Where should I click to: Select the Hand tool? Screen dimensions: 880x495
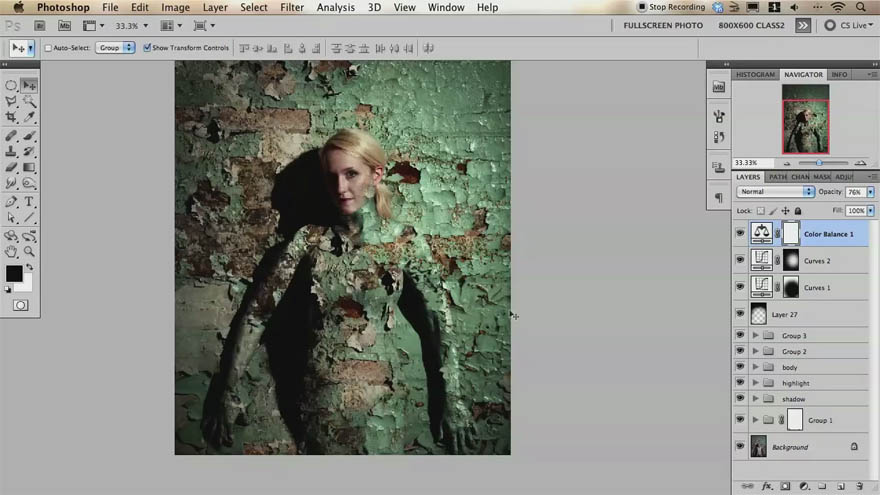(x=11, y=251)
